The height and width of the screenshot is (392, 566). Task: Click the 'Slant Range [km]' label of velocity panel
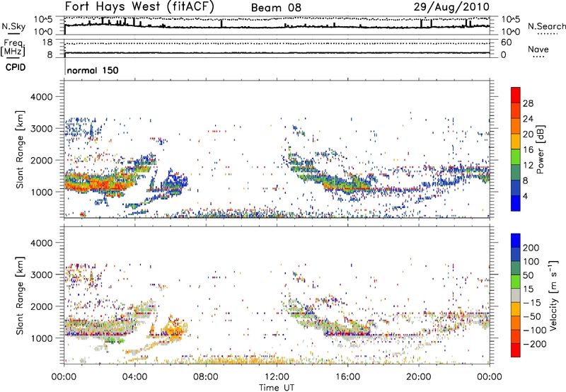click(20, 295)
